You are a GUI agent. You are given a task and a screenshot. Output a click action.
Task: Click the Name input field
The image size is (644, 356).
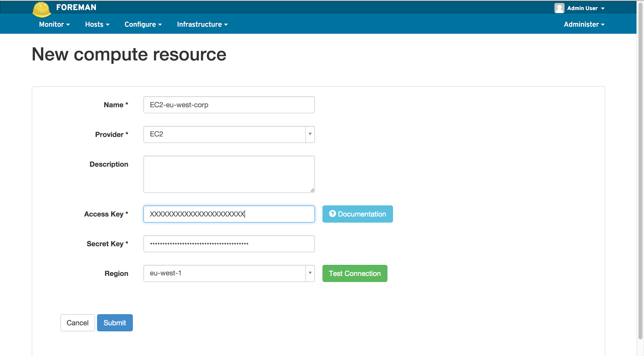coord(229,105)
